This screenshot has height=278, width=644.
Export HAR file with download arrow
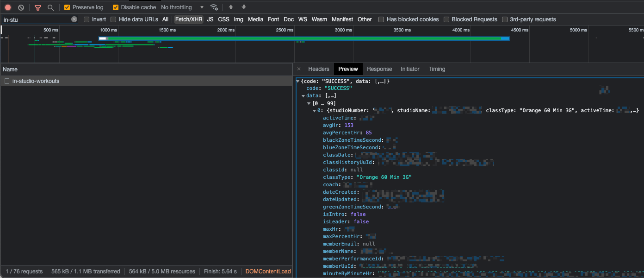pos(244,7)
